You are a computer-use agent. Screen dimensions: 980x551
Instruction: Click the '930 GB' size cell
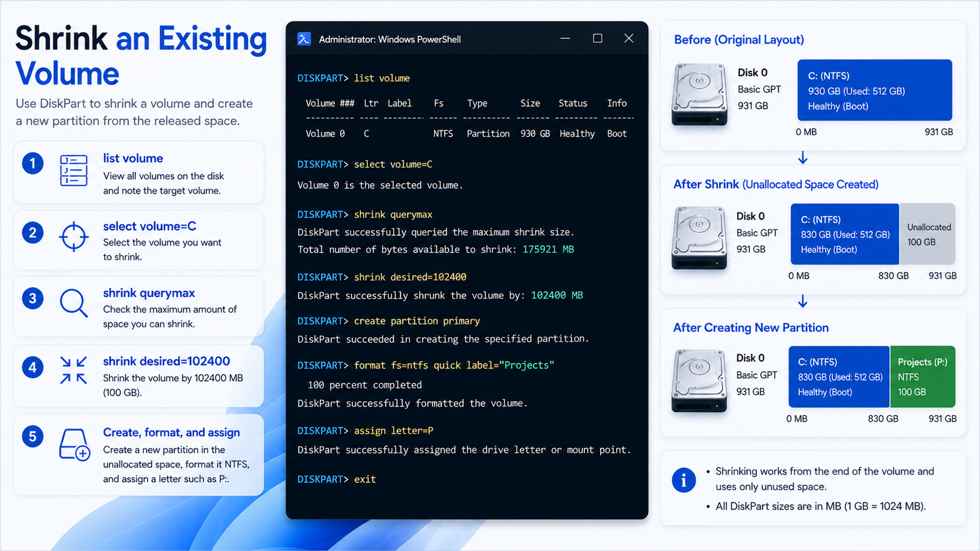pos(535,133)
